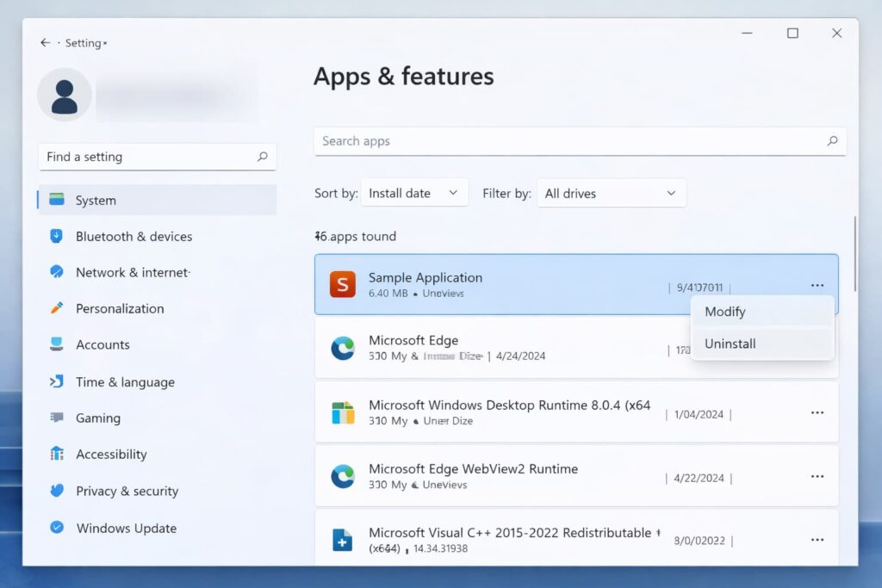The width and height of the screenshot is (882, 588).
Task: Click the Network & internet globe icon
Action: 57,272
